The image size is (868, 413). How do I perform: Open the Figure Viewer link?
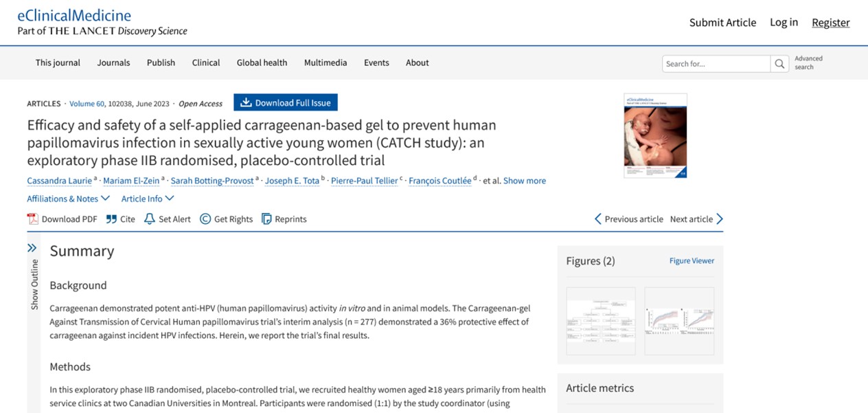click(692, 261)
